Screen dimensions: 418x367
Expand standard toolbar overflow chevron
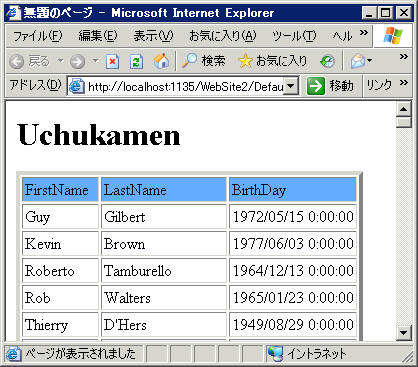[404, 57]
